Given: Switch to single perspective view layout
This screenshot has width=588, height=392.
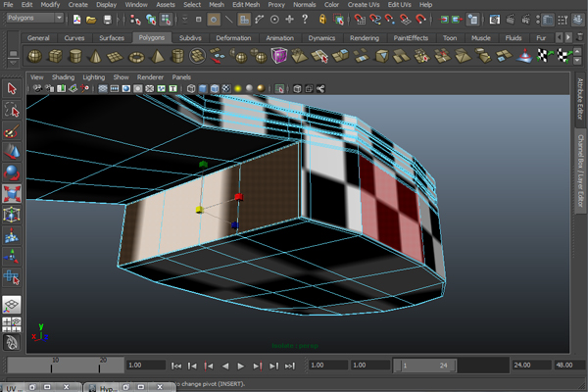Looking at the screenshot, I should [x=12, y=305].
